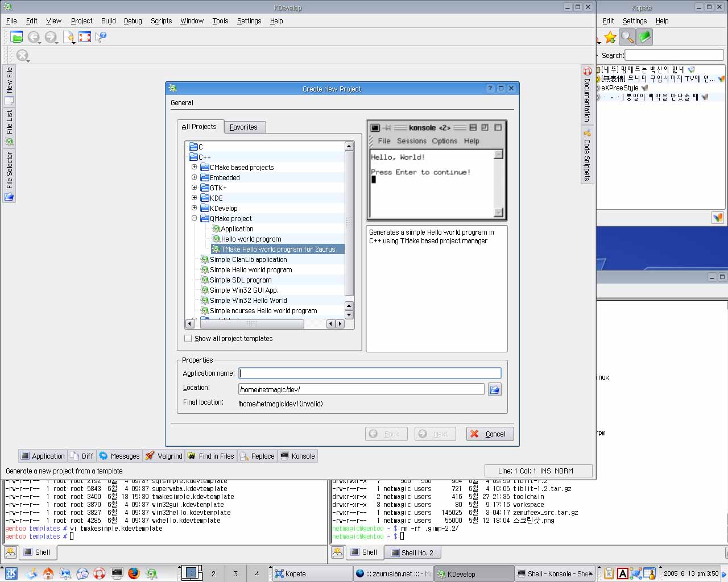Expand the GTK+ folder
Image resolution: width=728 pixels, height=582 pixels.
[194, 188]
